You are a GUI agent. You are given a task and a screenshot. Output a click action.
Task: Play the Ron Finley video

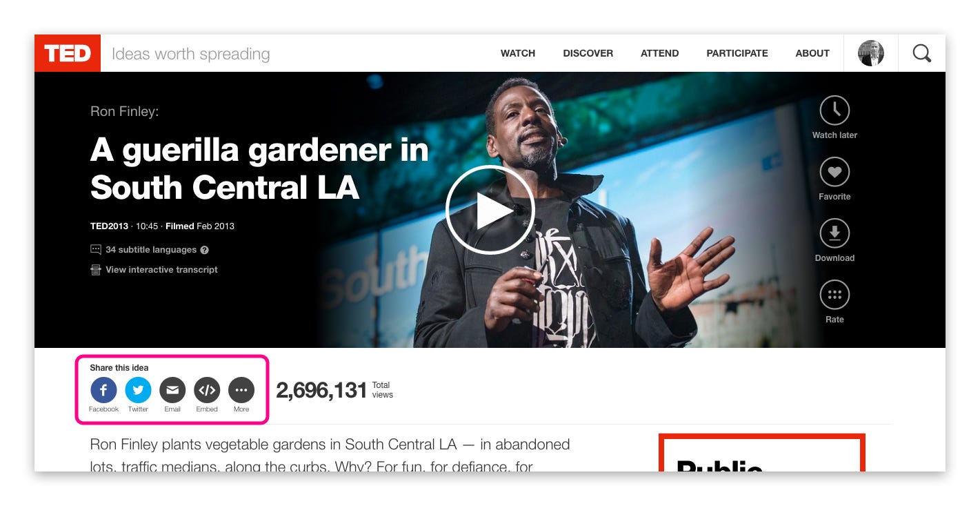point(490,210)
